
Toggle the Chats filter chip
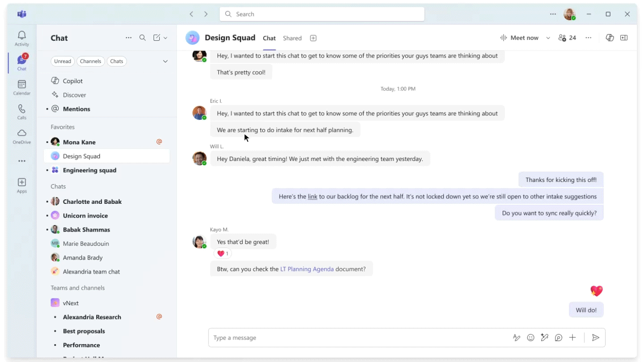pos(117,61)
